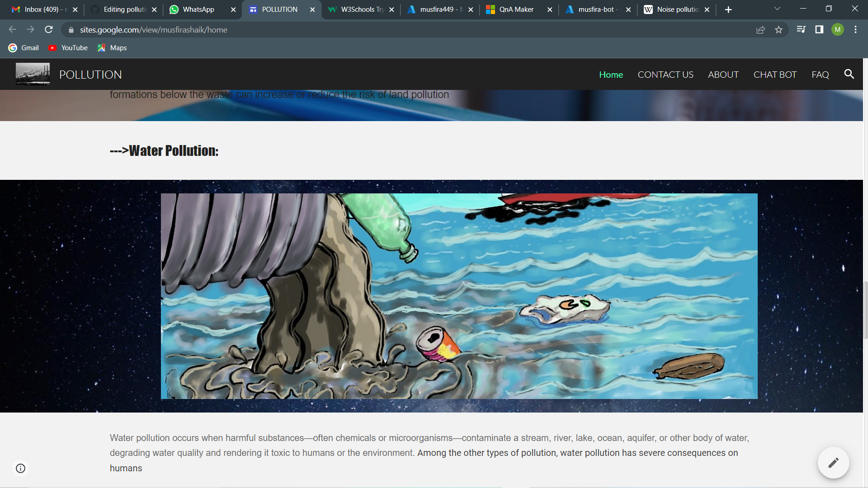Open Chrome's three-dot menu
The image size is (868, 488).
click(x=855, y=29)
